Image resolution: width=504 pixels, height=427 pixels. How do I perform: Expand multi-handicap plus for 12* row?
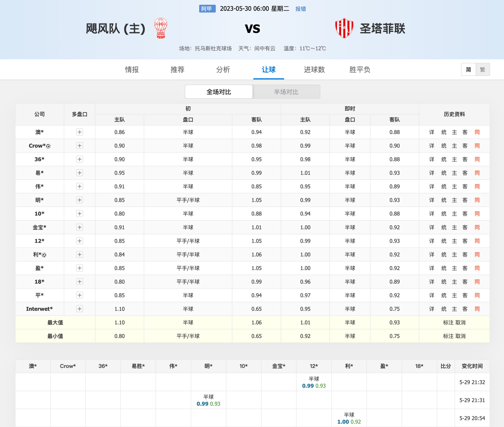click(x=79, y=241)
